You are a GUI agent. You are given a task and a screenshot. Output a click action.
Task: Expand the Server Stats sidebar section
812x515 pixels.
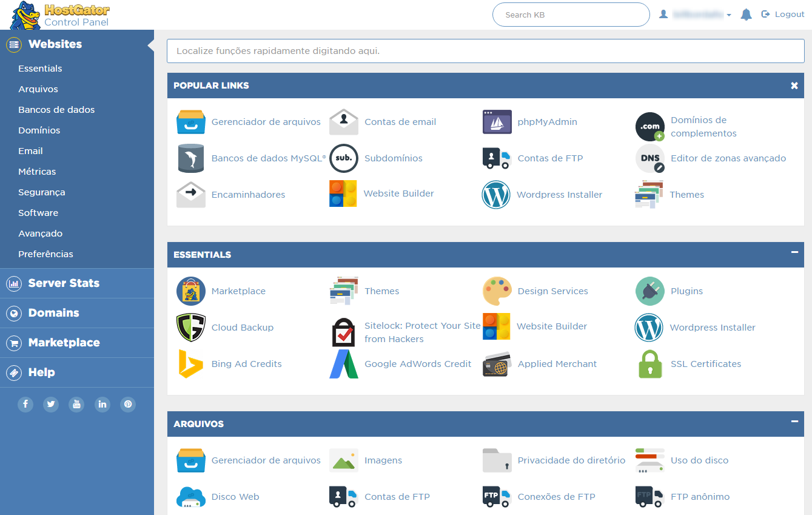[x=64, y=283]
